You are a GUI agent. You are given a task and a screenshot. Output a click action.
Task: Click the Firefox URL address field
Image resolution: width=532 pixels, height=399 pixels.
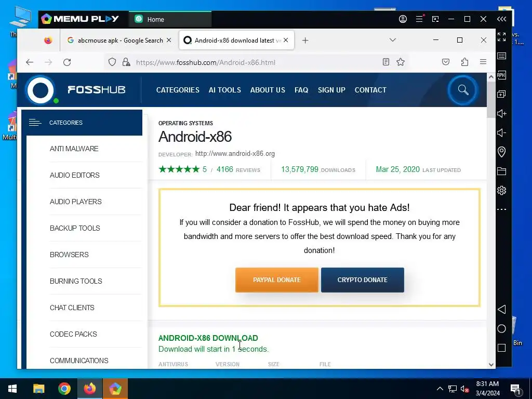(256, 62)
